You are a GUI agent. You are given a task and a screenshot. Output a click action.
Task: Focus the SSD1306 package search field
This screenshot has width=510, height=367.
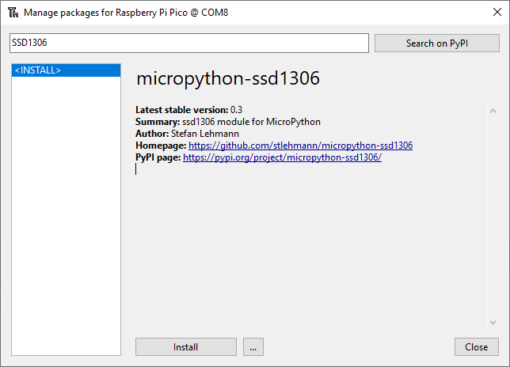click(x=189, y=43)
